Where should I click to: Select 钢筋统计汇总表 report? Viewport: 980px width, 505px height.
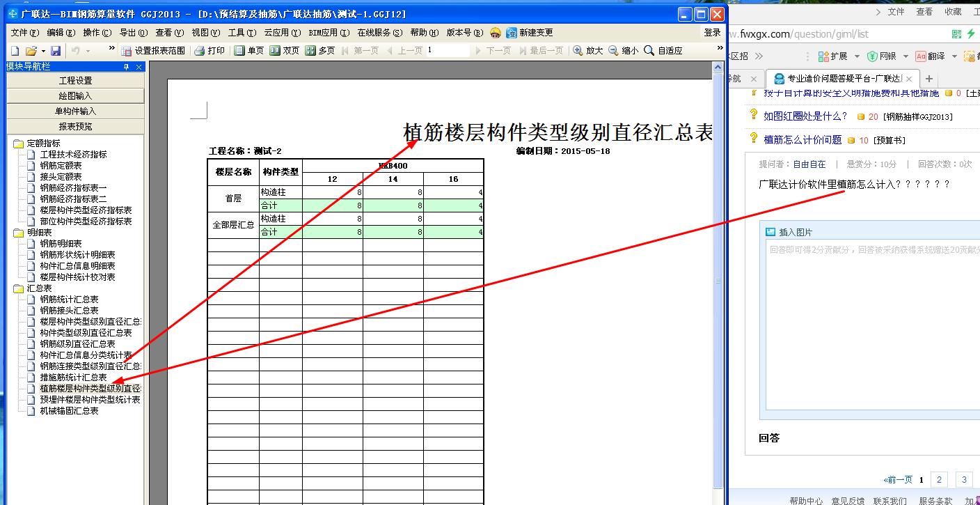coord(69,300)
